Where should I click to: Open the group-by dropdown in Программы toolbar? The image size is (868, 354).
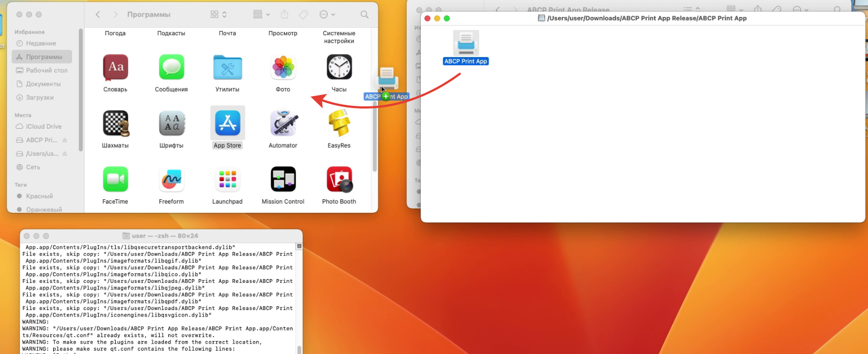pos(261,15)
